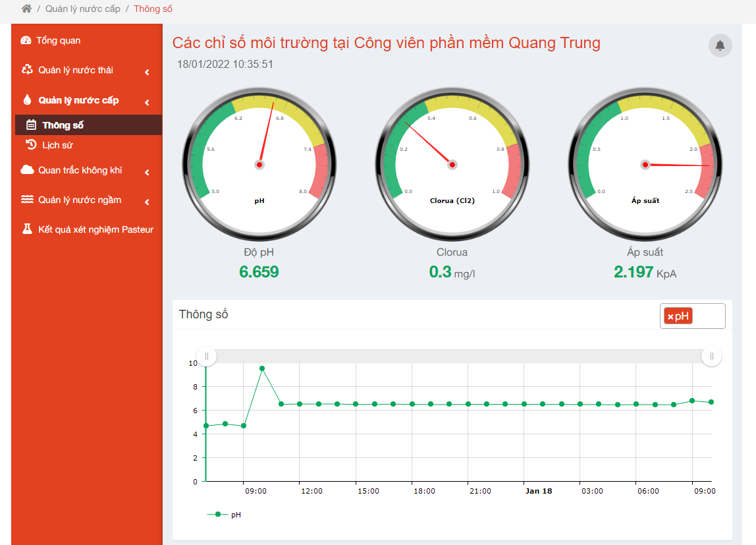756x545 pixels.
Task: Click the recycle icon for Quản lý nước thải
Action: (x=28, y=70)
